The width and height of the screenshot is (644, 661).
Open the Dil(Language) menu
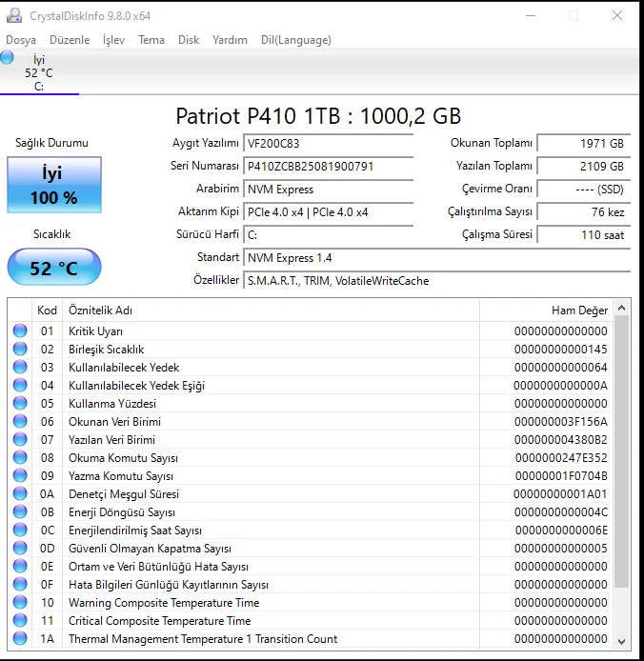(296, 40)
